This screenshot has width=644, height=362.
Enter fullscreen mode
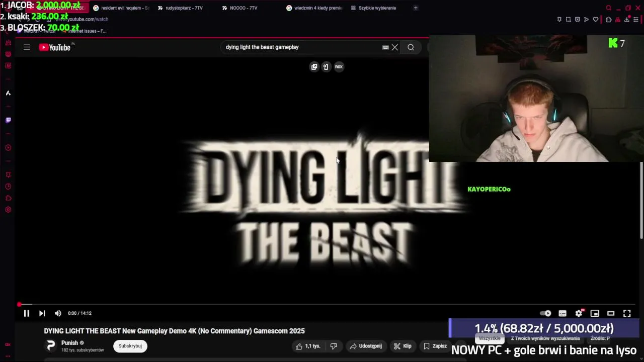pos(627,313)
